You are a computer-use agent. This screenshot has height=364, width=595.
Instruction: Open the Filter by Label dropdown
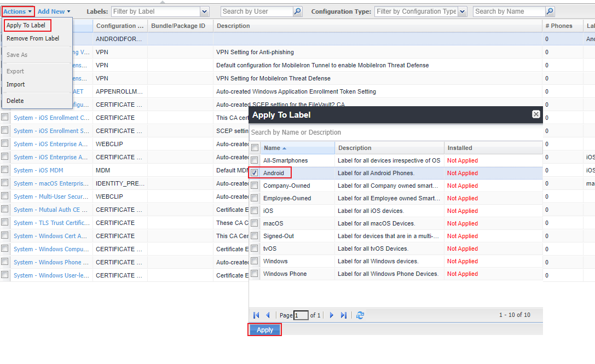[x=204, y=11]
